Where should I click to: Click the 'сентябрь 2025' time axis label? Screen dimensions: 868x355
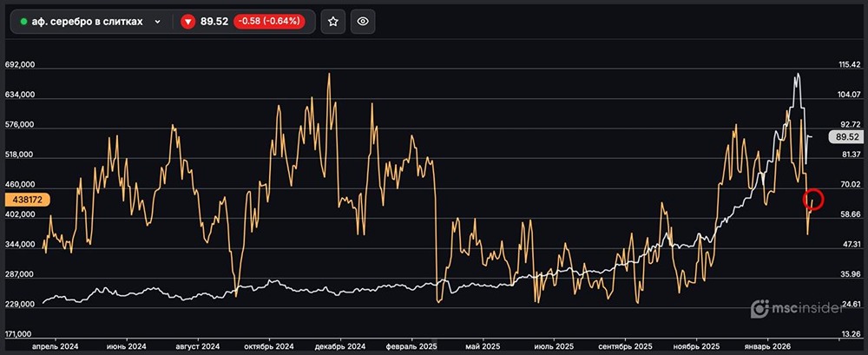click(625, 346)
